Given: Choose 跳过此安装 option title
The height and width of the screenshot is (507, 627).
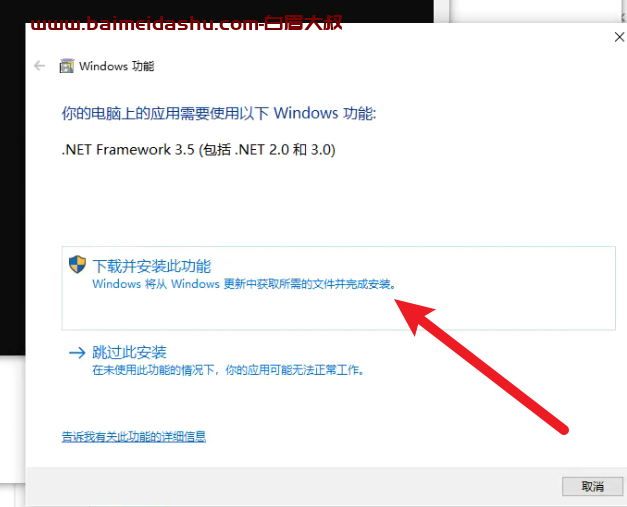Looking at the screenshot, I should point(129,352).
